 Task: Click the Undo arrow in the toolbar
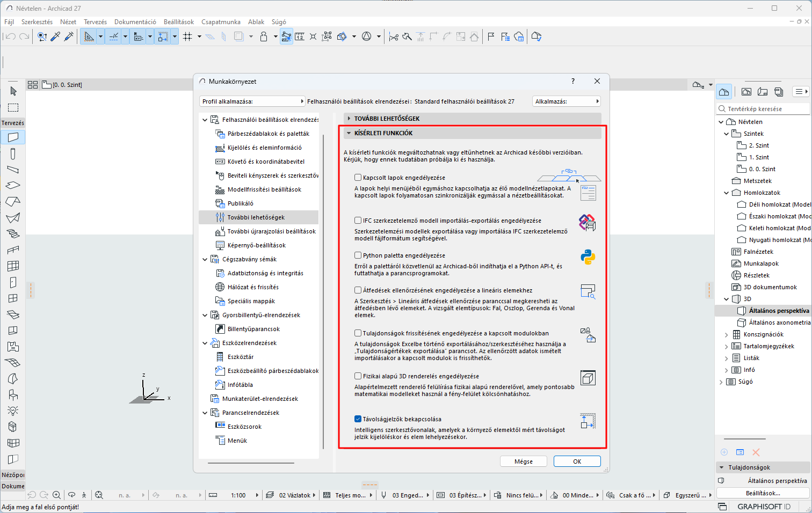pyautogui.click(x=10, y=36)
